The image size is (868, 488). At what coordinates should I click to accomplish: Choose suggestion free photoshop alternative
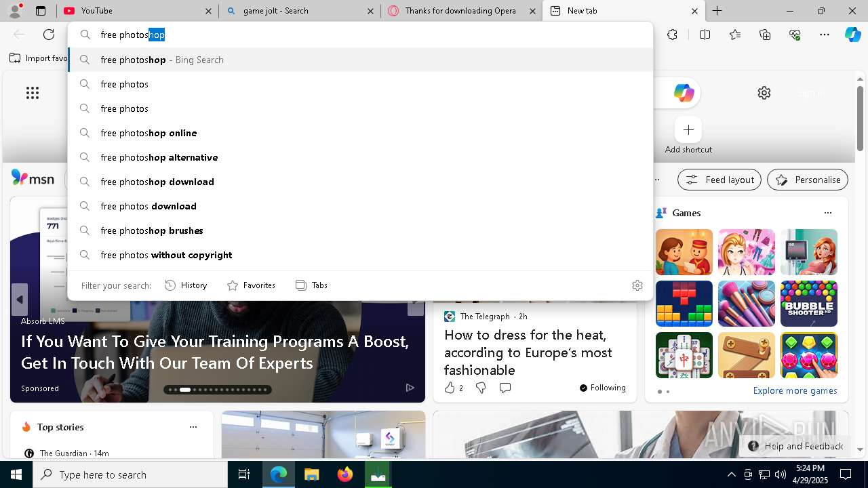point(361,157)
